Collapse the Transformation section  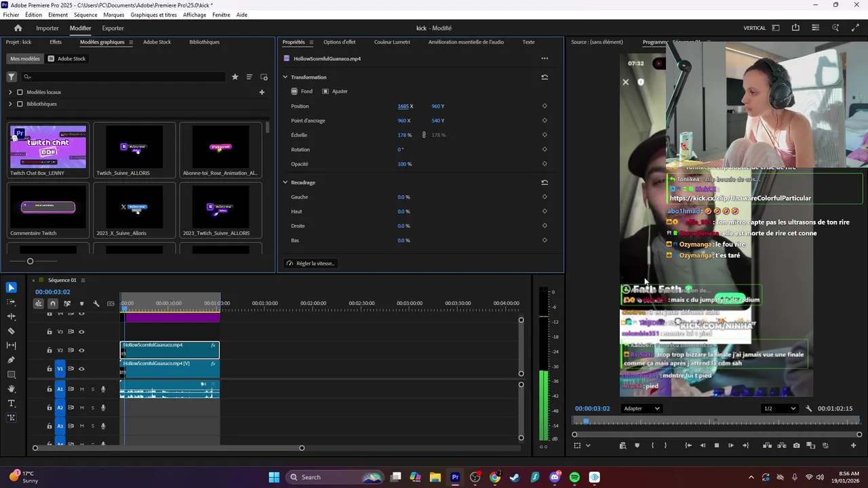[x=285, y=77]
